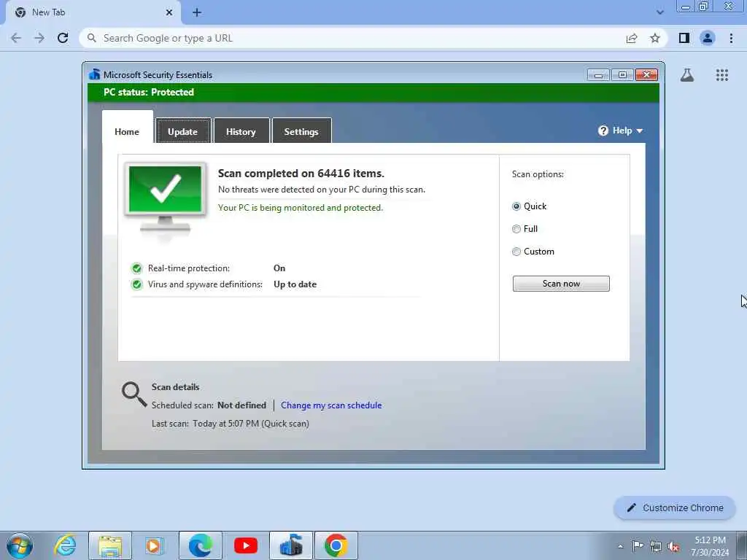Focus the Chrome address bar
747x560 pixels.
[352, 38]
